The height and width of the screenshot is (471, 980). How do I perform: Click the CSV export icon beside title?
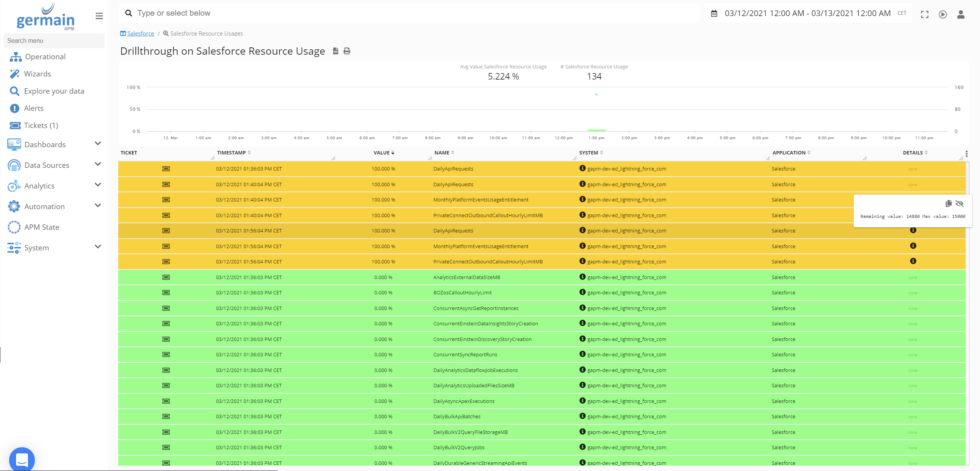click(336, 51)
